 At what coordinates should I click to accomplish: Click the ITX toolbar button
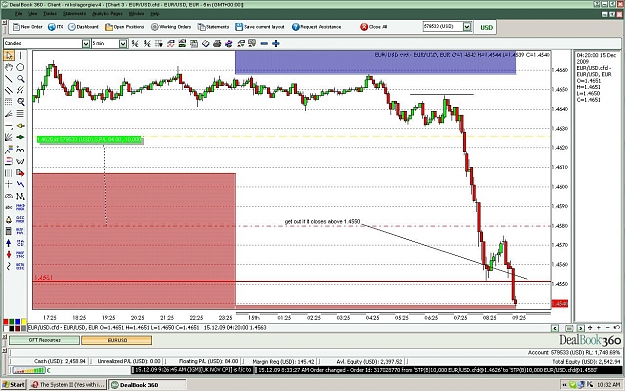coord(55,27)
